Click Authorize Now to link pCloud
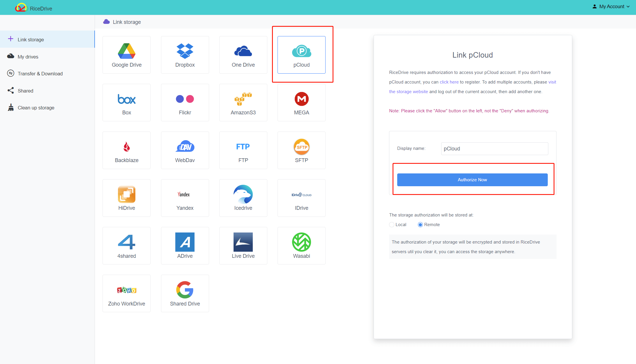Image resolution: width=636 pixels, height=364 pixels. [472, 179]
